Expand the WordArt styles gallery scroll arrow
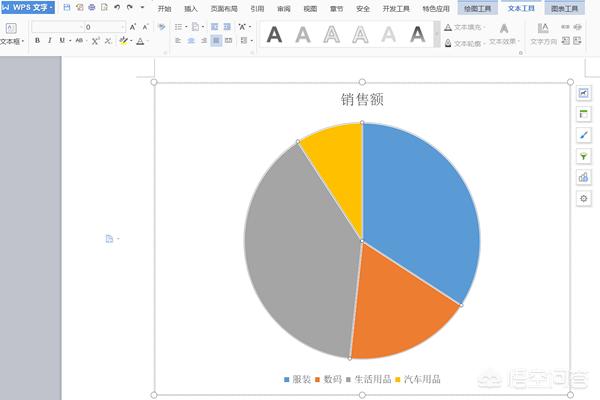600x400 pixels. [437, 34]
